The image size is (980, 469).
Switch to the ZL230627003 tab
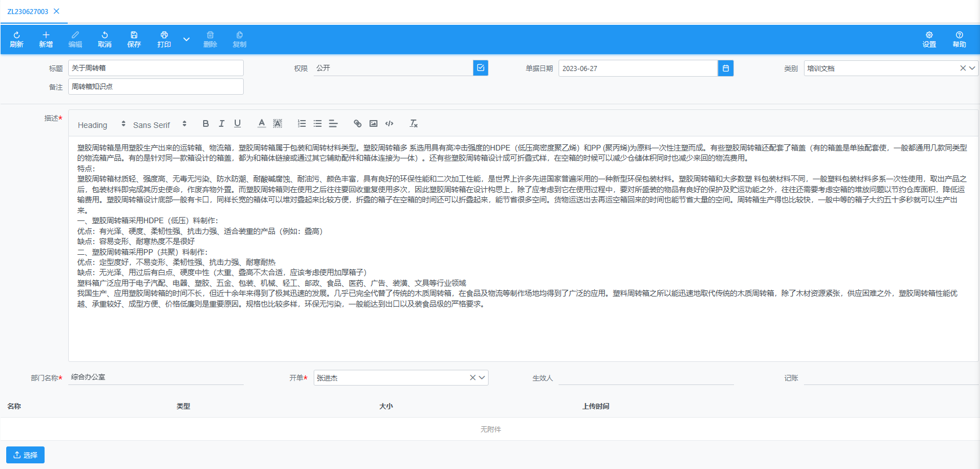28,11
